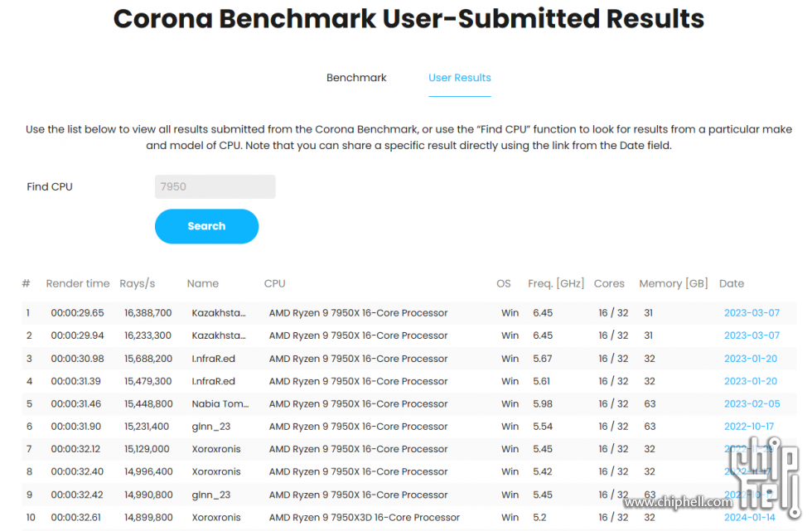812x531 pixels.
Task: Click the AMD Ryzen 9 7950X cell in row 1
Action: click(358, 313)
